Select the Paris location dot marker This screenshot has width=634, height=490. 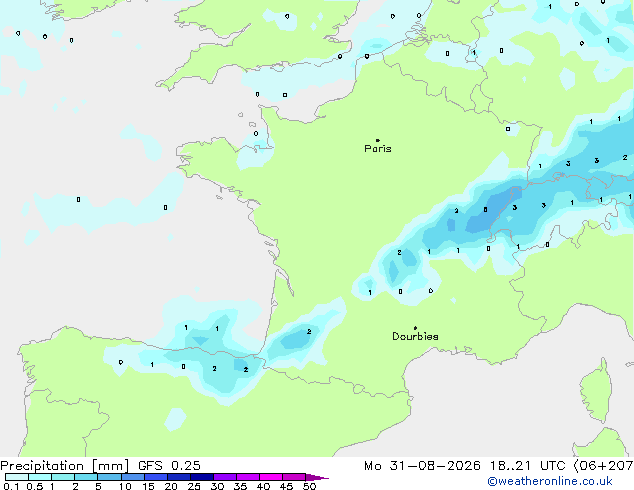(x=378, y=140)
